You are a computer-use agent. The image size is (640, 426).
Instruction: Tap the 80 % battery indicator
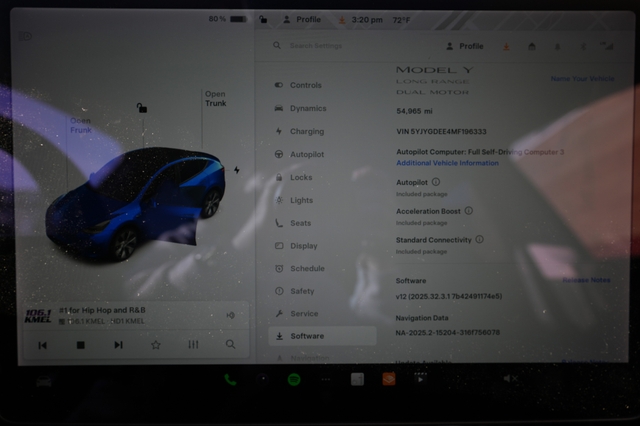point(227,19)
